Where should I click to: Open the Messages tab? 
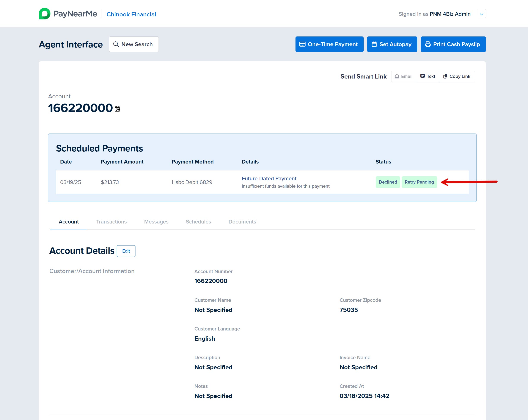tap(156, 222)
